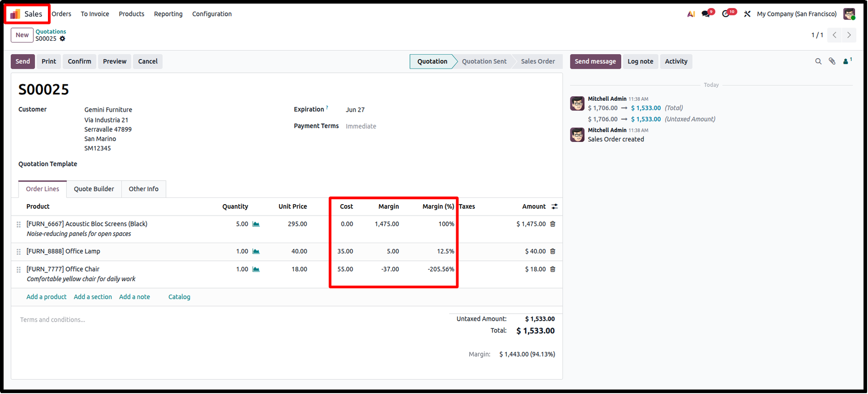This screenshot has height=394, width=868.
Task: Delete the Acoustic Bloc Screens line
Action: click(552, 224)
